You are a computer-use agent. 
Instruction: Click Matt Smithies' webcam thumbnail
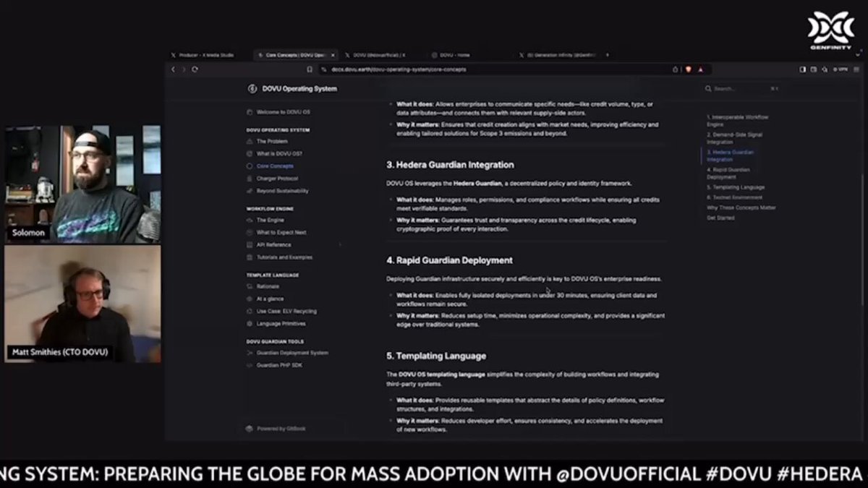[82, 304]
